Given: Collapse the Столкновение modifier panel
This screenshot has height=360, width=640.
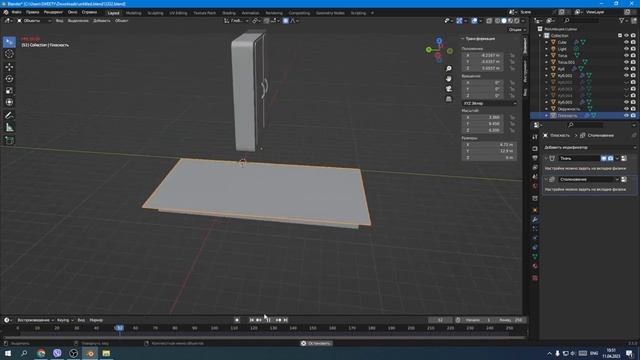Looking at the screenshot, I should coord(546,180).
